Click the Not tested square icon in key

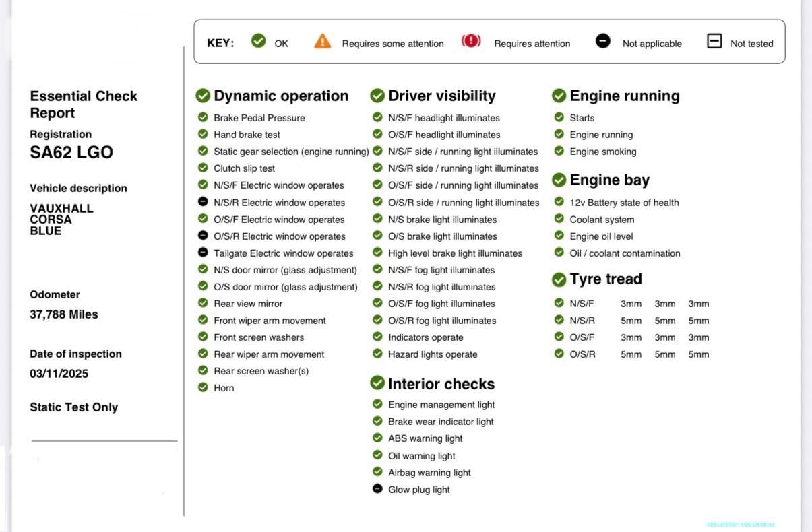[714, 42]
